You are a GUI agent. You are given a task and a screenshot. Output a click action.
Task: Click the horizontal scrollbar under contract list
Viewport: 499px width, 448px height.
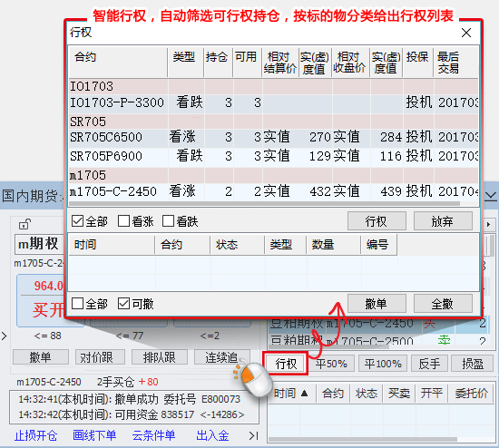(x=264, y=204)
